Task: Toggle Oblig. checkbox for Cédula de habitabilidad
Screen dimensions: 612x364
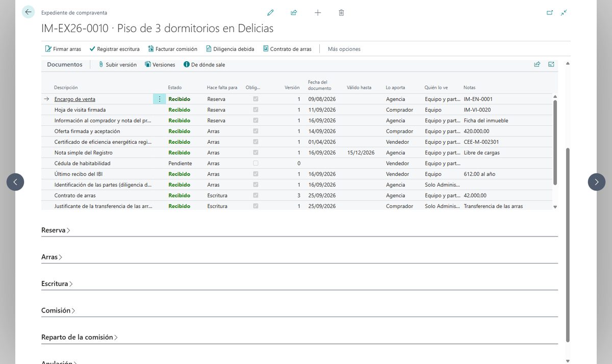Action: pyautogui.click(x=256, y=163)
